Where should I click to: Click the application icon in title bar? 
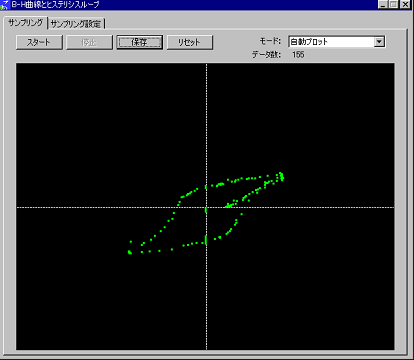pyautogui.click(x=4, y=5)
